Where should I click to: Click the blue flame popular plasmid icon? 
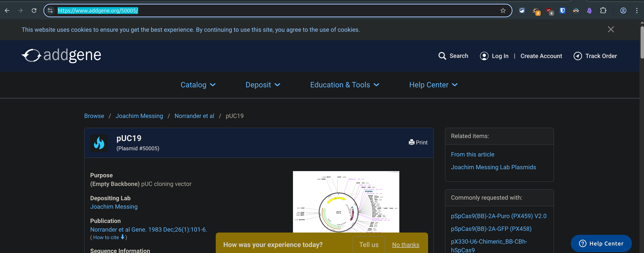click(99, 143)
